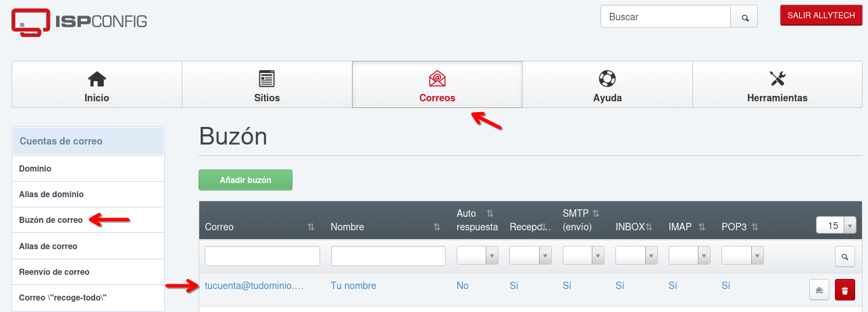Open the Auto respuesta filter dropdown
Image resolution: width=868 pixels, height=312 pixels.
478,256
